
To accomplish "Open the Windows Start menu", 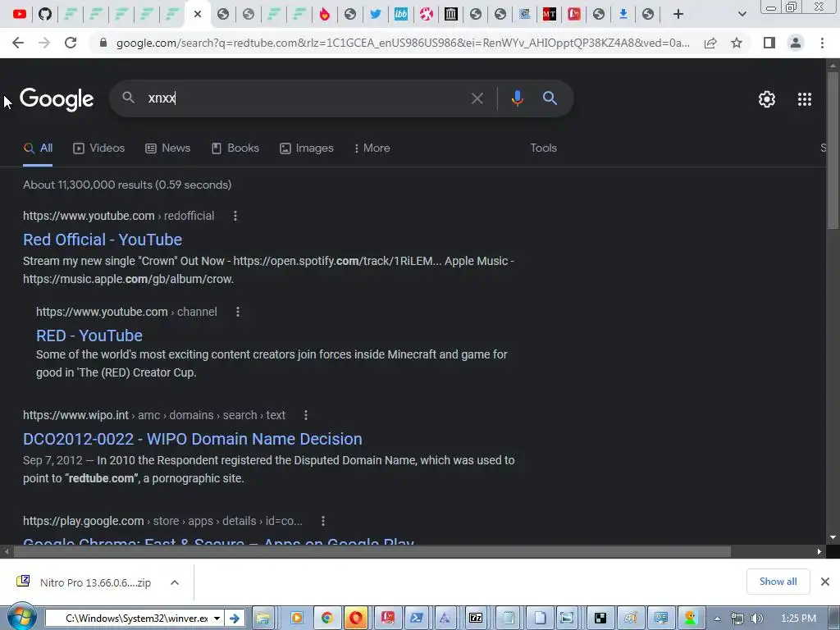I will [x=21, y=618].
